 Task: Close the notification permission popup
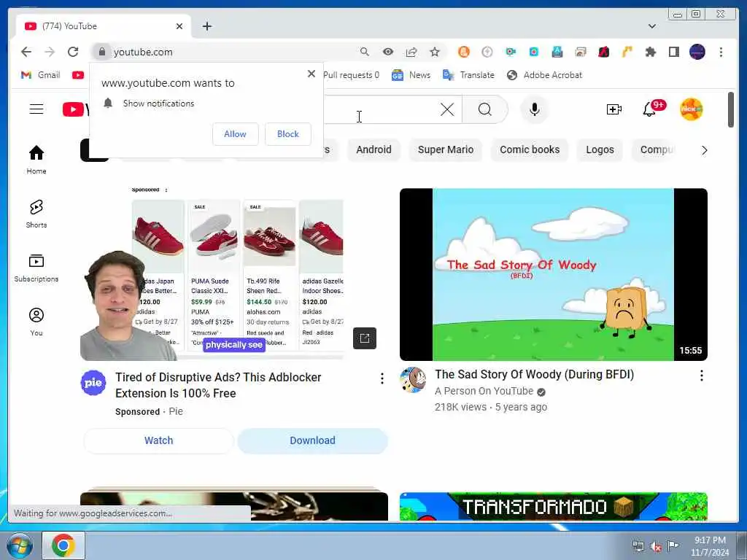point(311,74)
